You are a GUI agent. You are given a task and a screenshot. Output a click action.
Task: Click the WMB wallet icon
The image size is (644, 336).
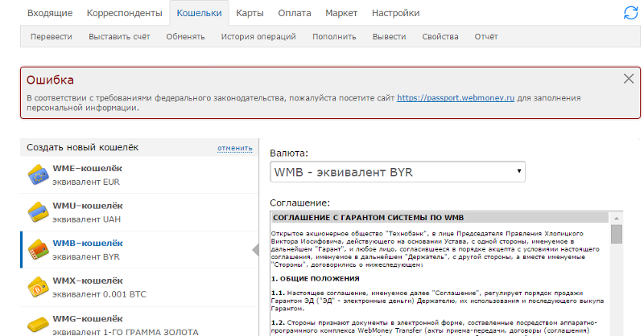[x=38, y=249]
